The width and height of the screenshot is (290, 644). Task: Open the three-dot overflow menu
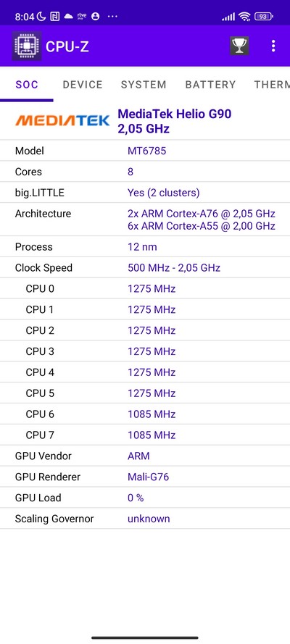[273, 46]
